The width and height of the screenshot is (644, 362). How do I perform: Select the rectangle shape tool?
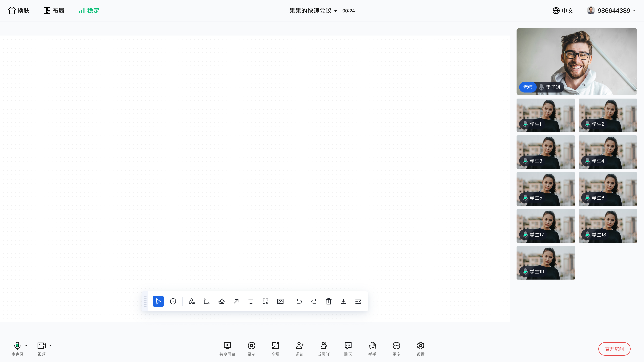click(x=206, y=301)
